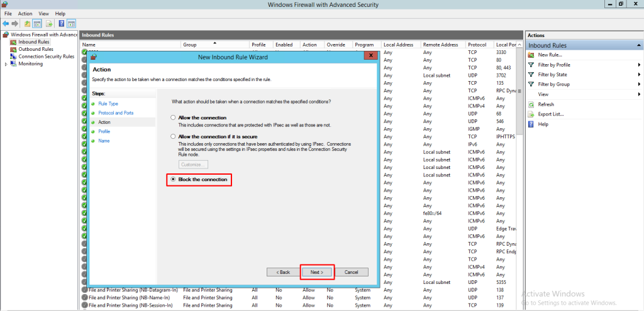
Task: Select Allow the connection if it is secure
Action: click(174, 136)
